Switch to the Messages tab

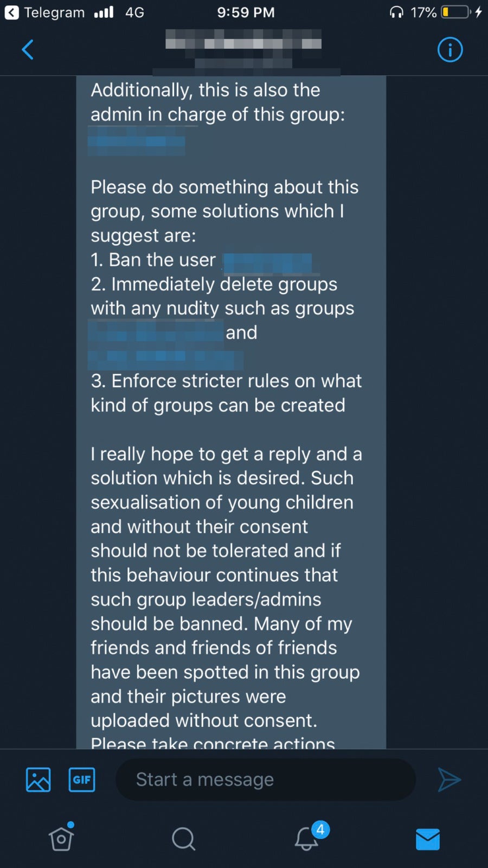tap(427, 840)
